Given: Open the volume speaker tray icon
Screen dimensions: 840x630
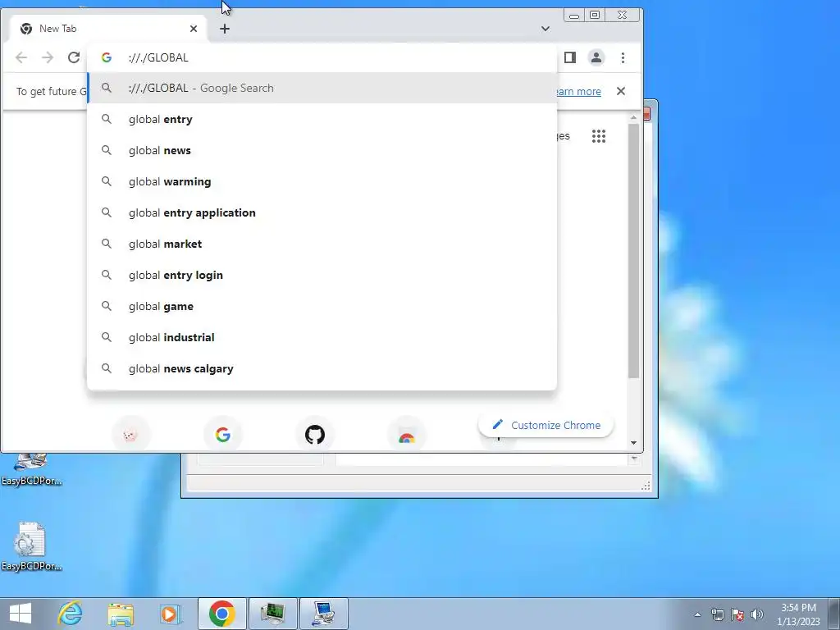Looking at the screenshot, I should [757, 614].
